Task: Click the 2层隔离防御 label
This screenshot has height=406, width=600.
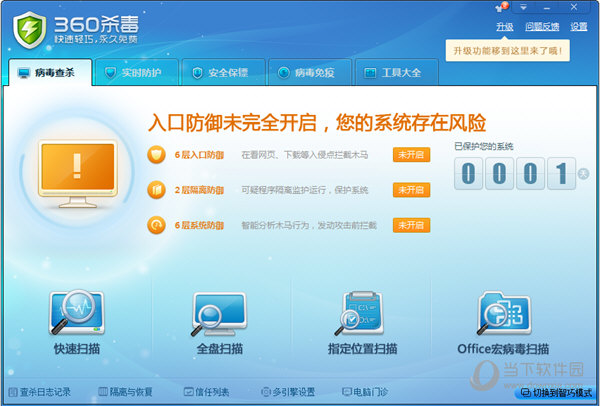Action: [199, 190]
